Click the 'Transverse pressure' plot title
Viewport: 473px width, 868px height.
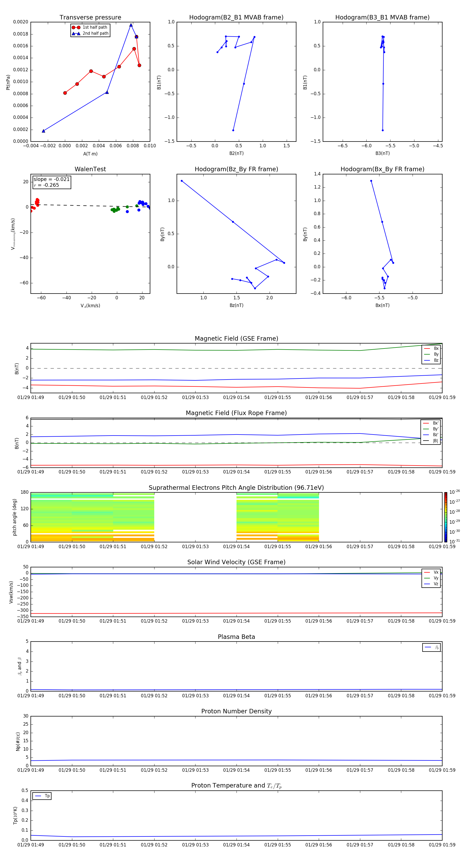pyautogui.click(x=90, y=18)
